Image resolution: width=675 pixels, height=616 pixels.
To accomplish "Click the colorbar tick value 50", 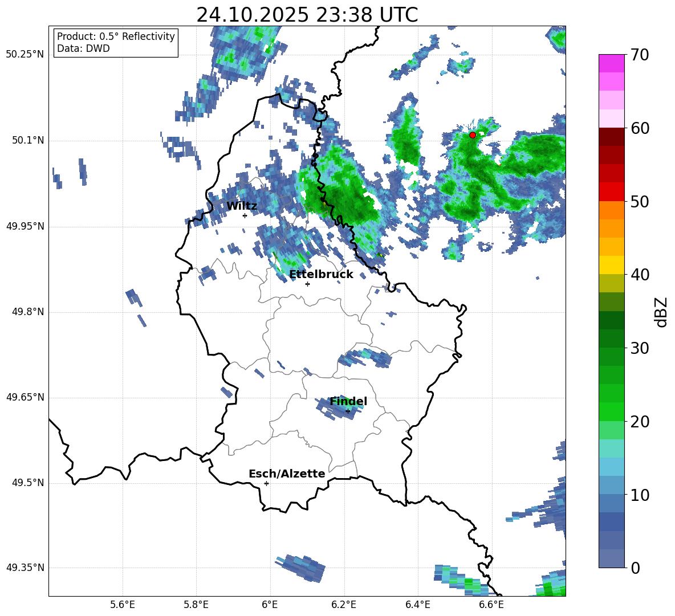I will 639,201.
